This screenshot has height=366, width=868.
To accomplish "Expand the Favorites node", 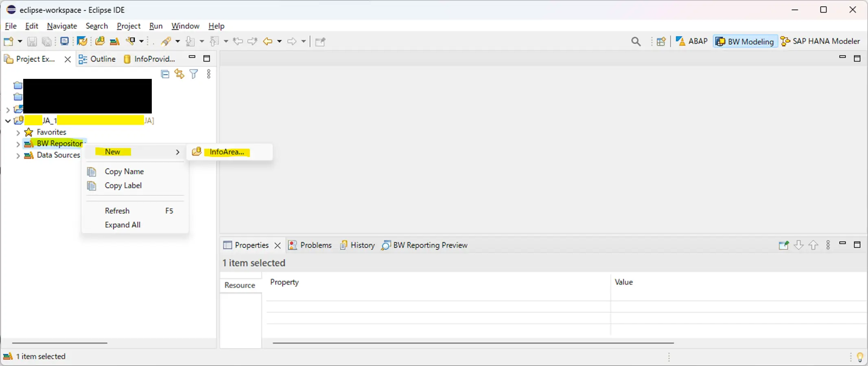I will point(18,133).
